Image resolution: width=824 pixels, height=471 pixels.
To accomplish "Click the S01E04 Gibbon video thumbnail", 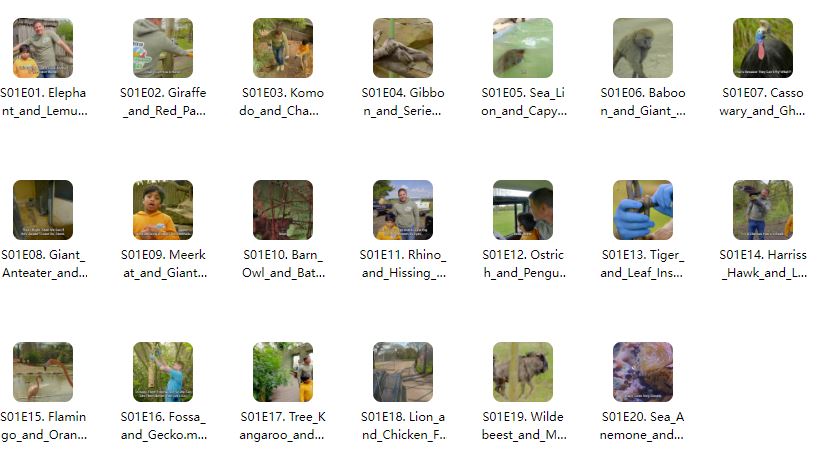I will (x=403, y=48).
